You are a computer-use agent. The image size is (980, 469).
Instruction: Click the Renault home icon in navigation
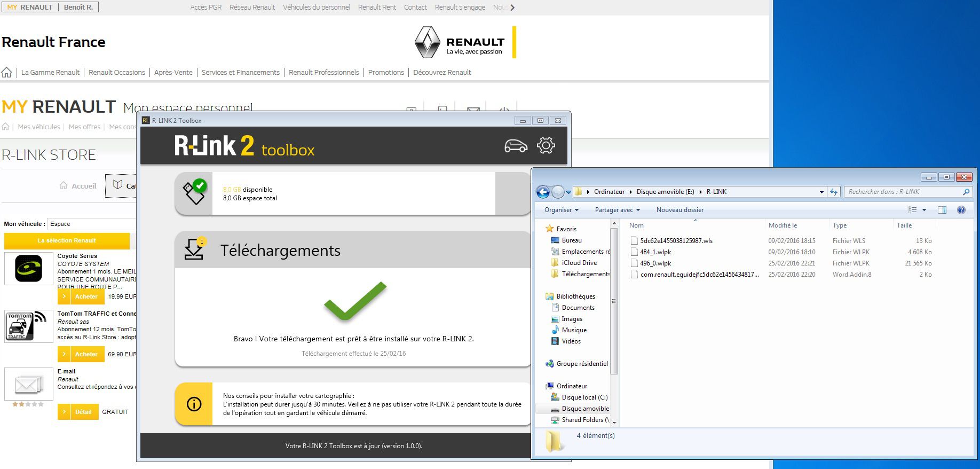click(7, 72)
